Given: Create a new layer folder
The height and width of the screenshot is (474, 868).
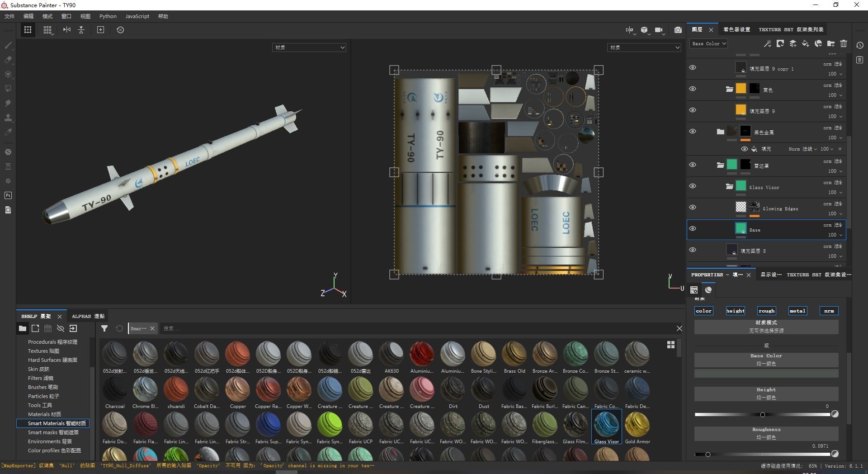Looking at the screenshot, I should click(831, 43).
